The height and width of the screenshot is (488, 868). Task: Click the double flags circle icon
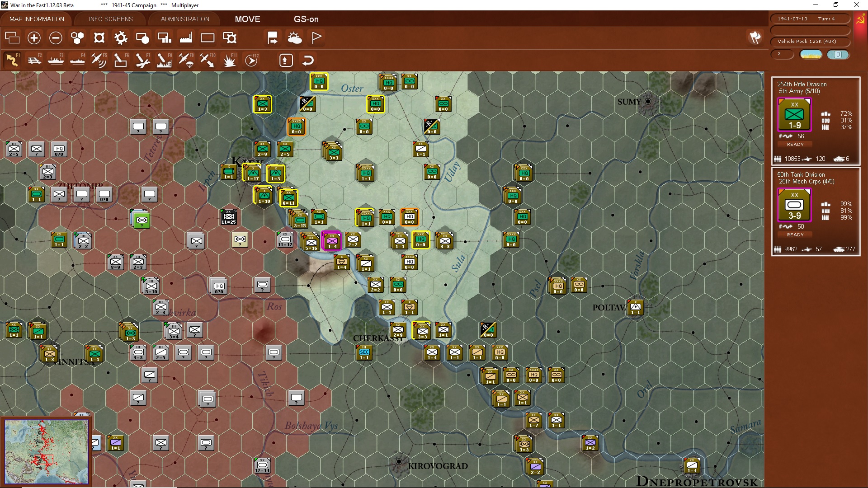[x=755, y=38]
